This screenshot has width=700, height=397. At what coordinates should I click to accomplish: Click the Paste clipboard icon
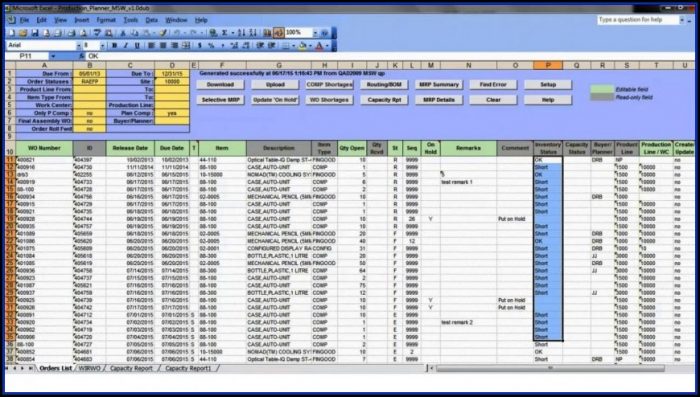click(147, 33)
